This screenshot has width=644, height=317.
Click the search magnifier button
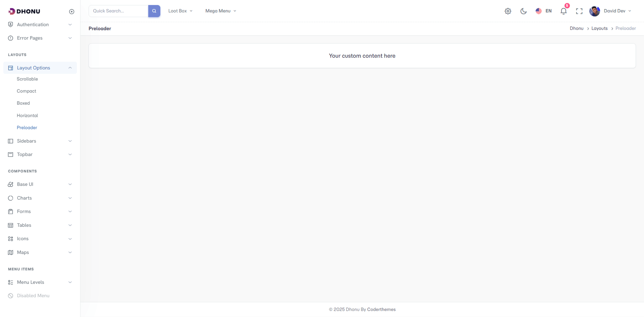154,11
